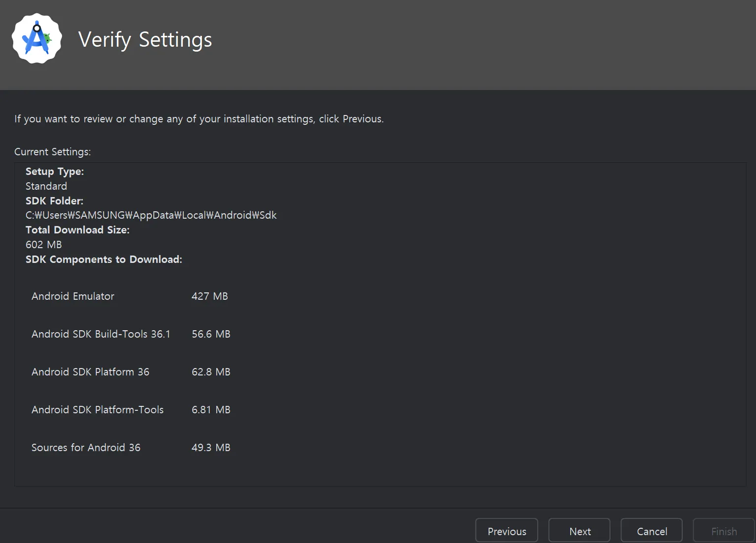Click the 602 MB total download size
Image resolution: width=756 pixels, height=543 pixels.
click(x=44, y=245)
